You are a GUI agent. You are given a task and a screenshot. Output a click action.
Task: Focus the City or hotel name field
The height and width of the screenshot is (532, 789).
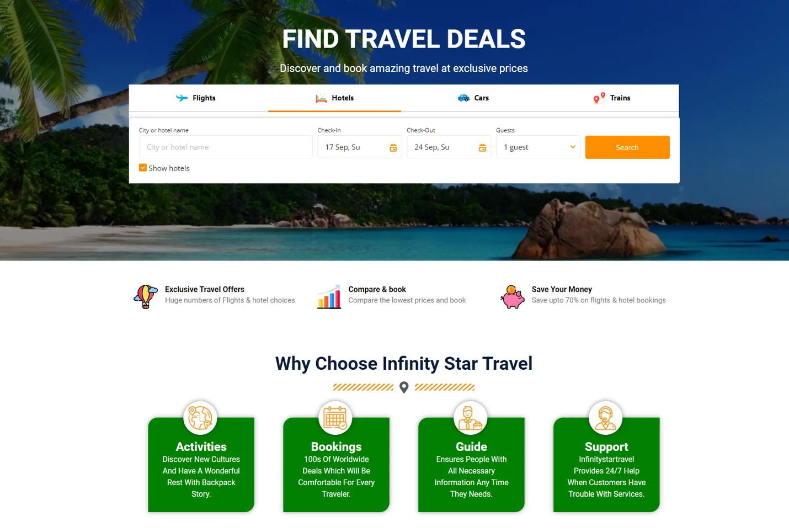pos(226,147)
